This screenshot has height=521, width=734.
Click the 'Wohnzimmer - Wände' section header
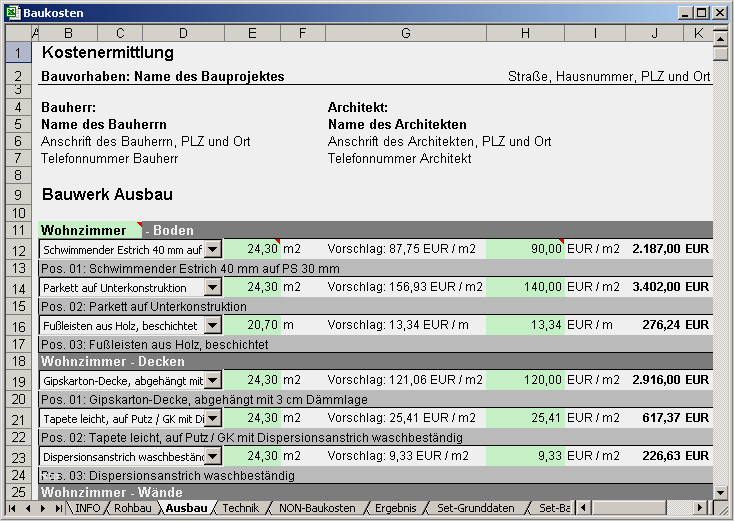375,492
